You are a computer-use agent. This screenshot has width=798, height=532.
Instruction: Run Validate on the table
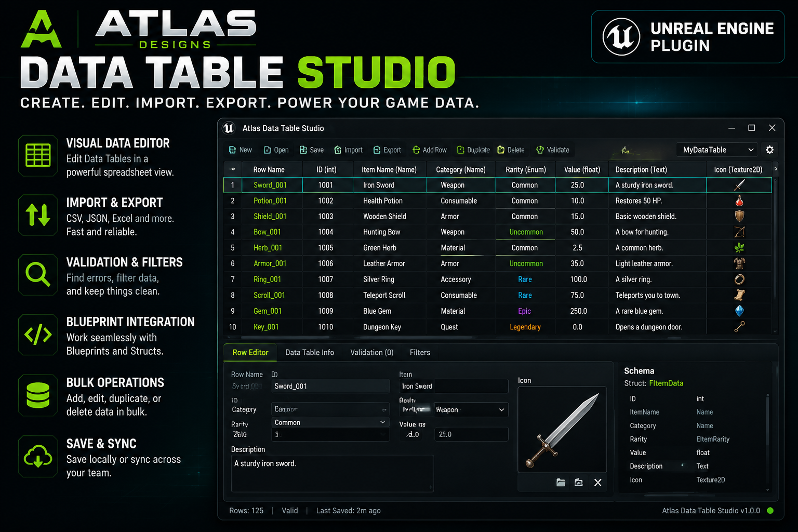(x=552, y=150)
